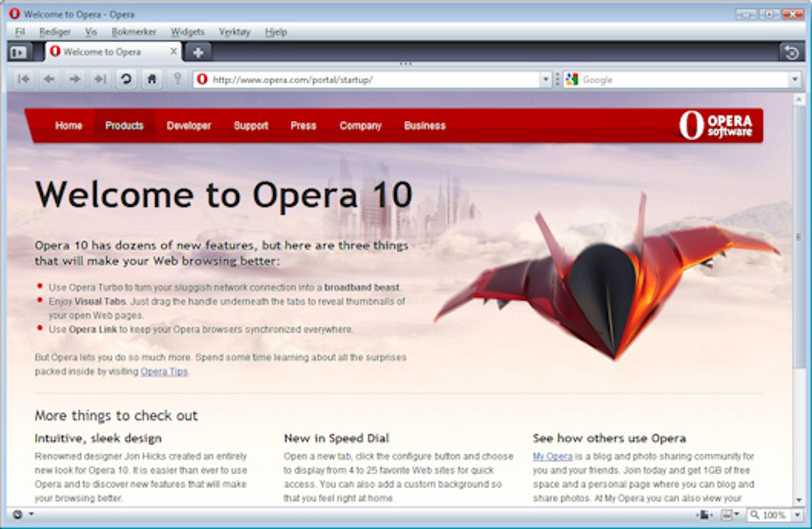Screen dimensions: 812x529
Task: Click the Opera icon in address field
Action: tap(202, 79)
